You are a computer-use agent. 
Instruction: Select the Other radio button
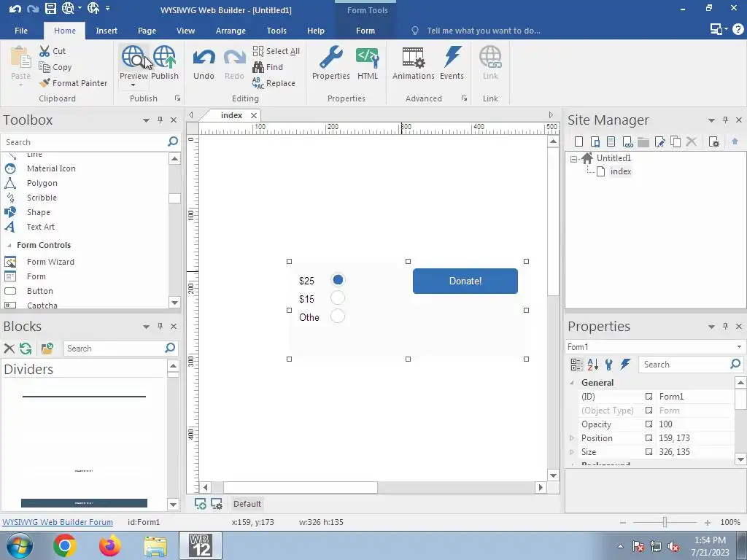click(x=338, y=316)
